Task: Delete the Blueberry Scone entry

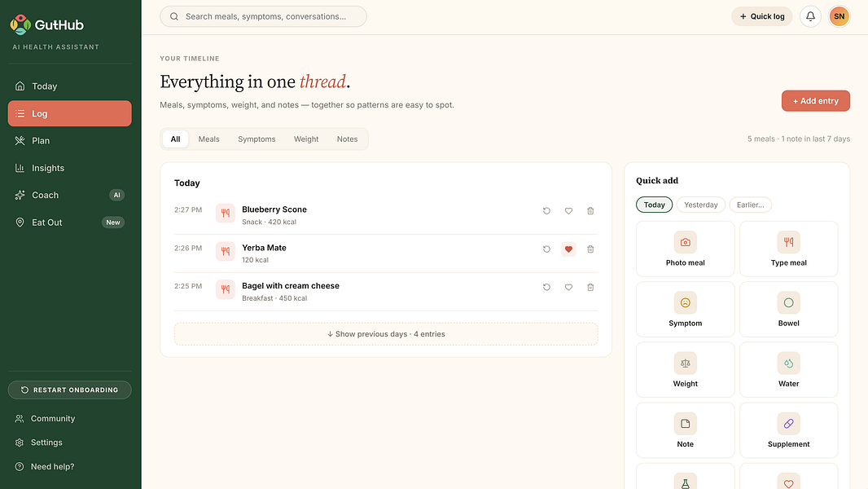Action: [x=590, y=211]
